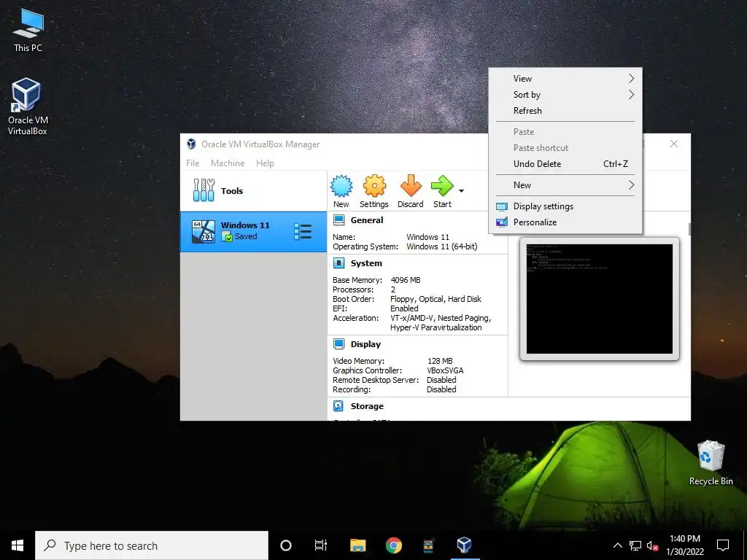This screenshot has height=560, width=747.
Task: Click the Personalize menu icon
Action: pyautogui.click(x=502, y=222)
